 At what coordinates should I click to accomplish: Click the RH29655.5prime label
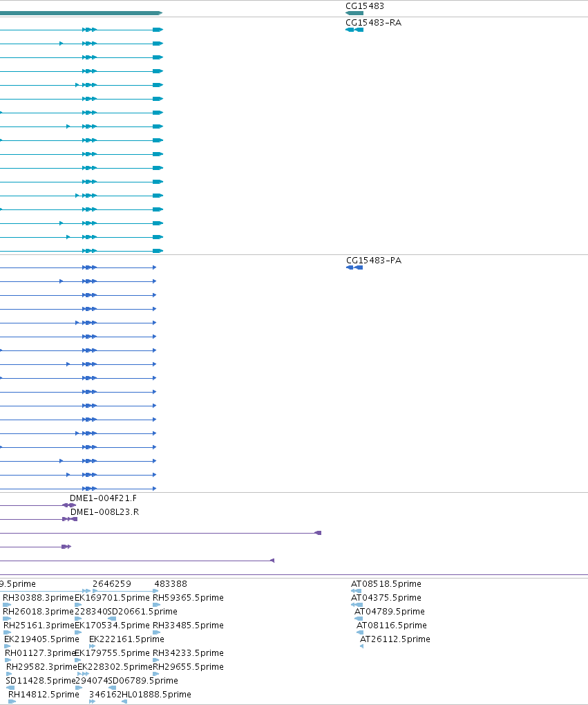pyautogui.click(x=189, y=667)
